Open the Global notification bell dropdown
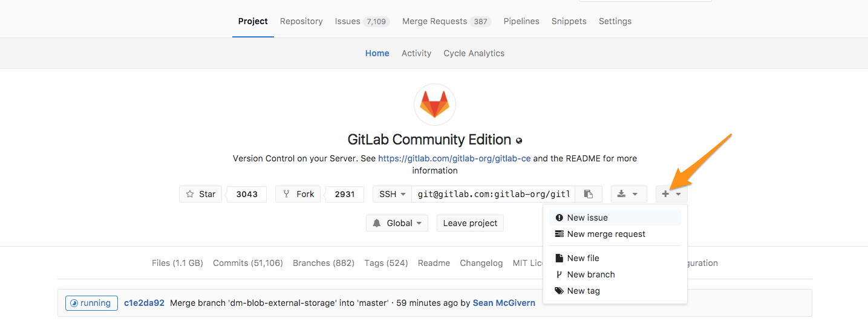Image resolution: width=868 pixels, height=321 pixels. (x=397, y=223)
